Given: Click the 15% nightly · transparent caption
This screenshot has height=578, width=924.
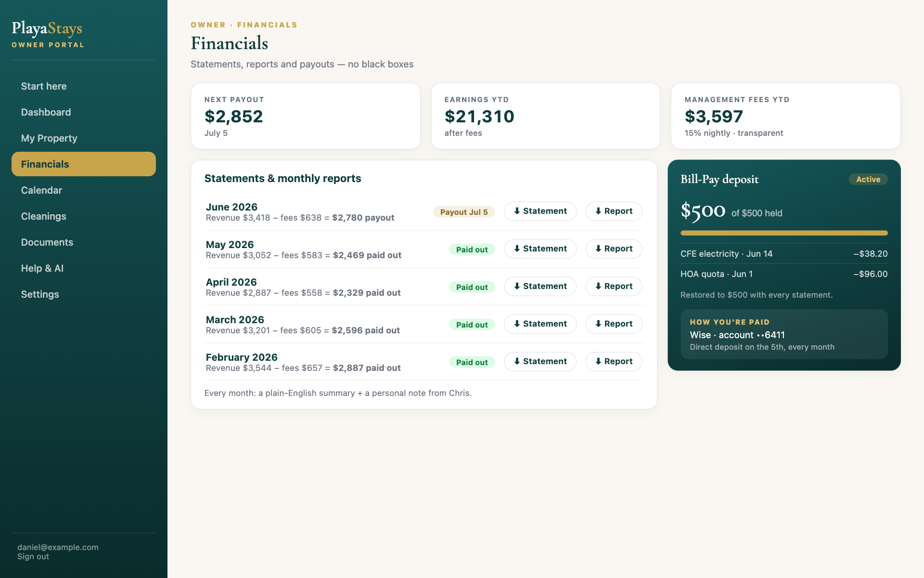Looking at the screenshot, I should tap(734, 133).
